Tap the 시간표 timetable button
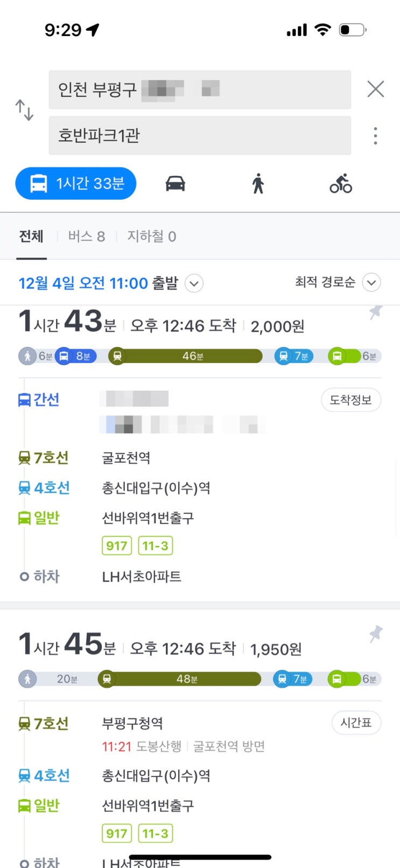 356,723
